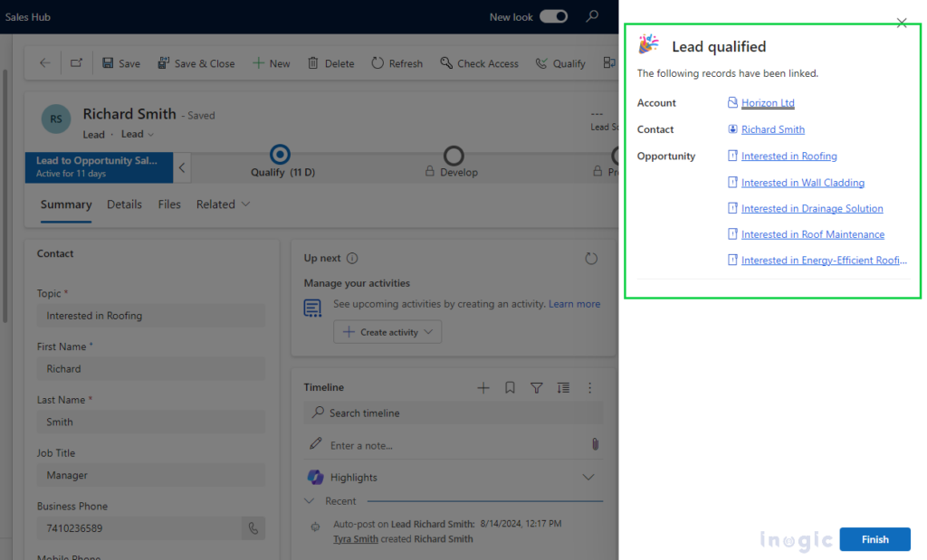Image resolution: width=927 pixels, height=560 pixels.
Task: Open timeline more options menu
Action: [x=589, y=387]
